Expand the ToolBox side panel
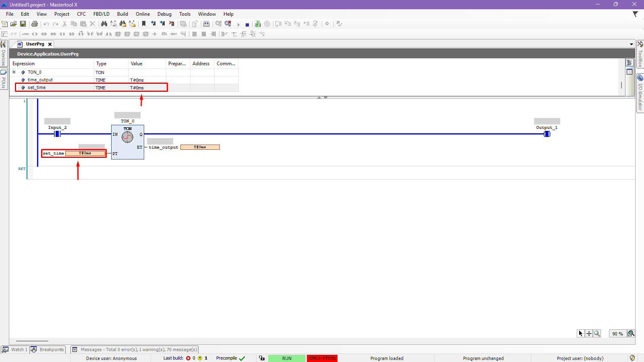Screen dimensions: 644x362 coord(640,54)
